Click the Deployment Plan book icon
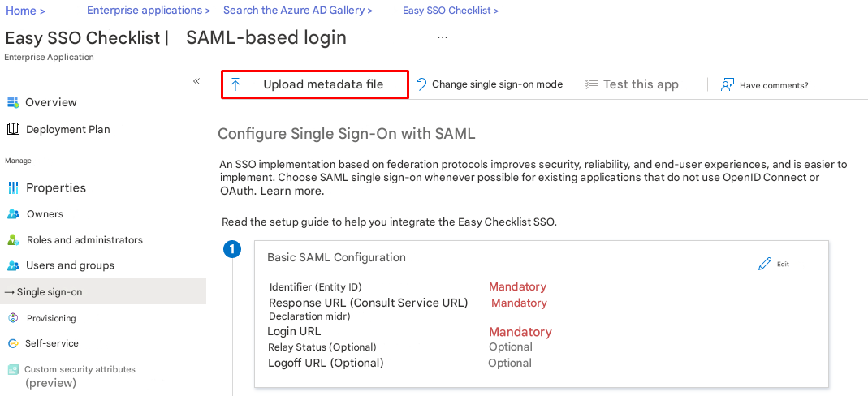 13,129
